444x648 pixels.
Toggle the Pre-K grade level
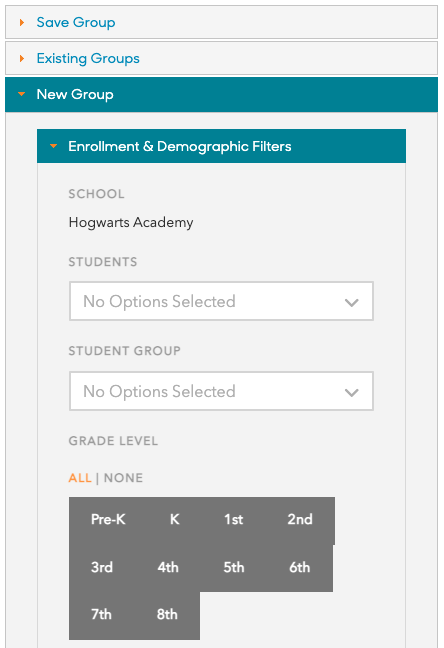(x=108, y=520)
